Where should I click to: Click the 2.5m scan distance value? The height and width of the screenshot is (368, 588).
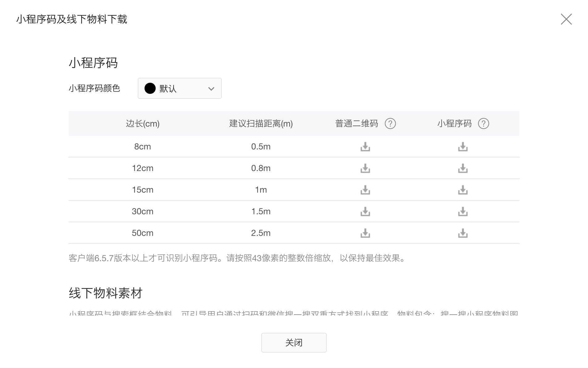(x=261, y=233)
